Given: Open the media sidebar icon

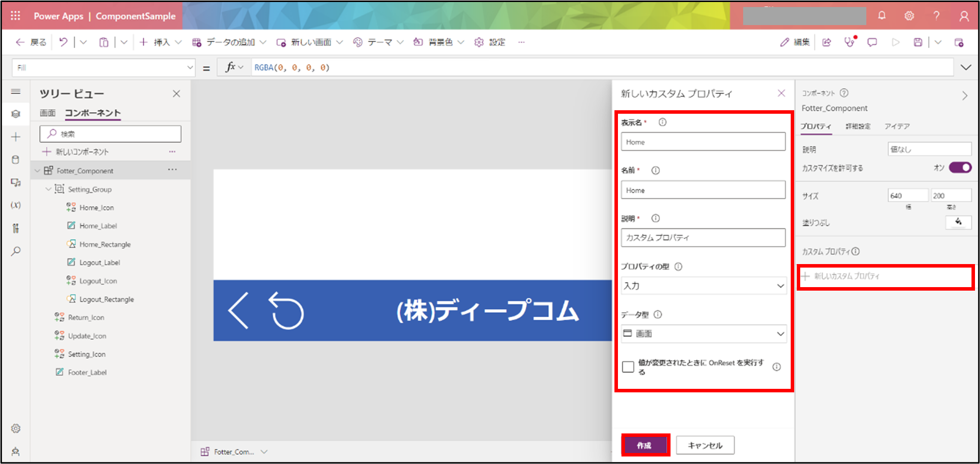Looking at the screenshot, I should pos(16,182).
